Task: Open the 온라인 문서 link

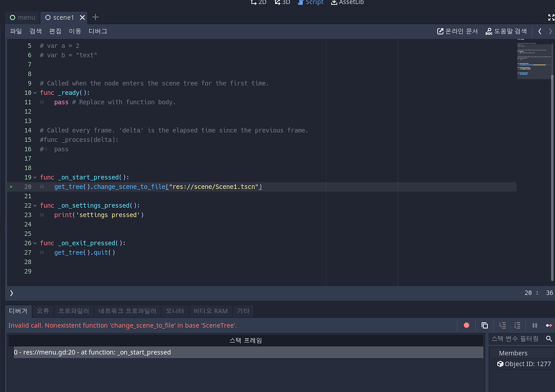Action: (x=457, y=31)
